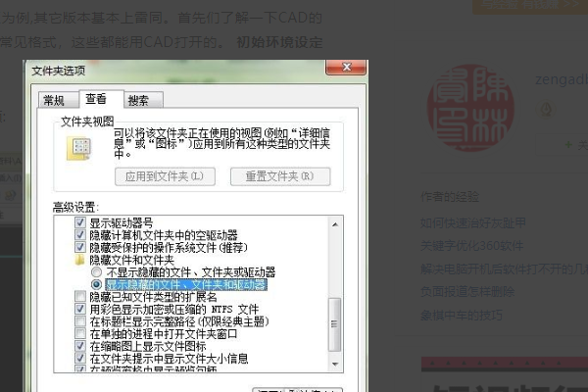Open the 如何快速治好灰趾甲 link
Screen dimensions: 588x392
(472, 222)
